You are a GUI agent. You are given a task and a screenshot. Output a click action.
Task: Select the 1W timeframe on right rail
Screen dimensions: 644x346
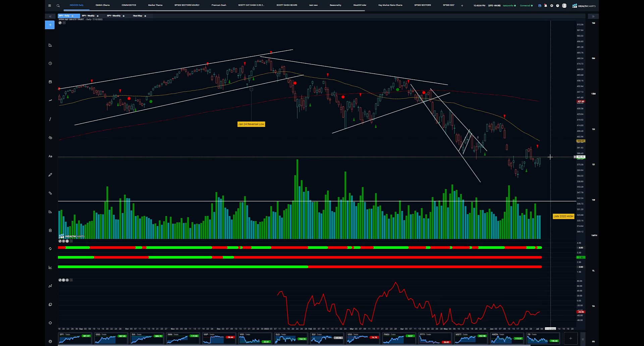(593, 200)
